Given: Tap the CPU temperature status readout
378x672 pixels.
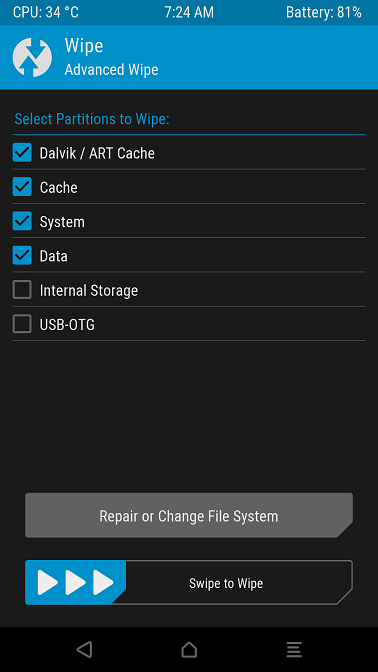Looking at the screenshot, I should click(46, 12).
